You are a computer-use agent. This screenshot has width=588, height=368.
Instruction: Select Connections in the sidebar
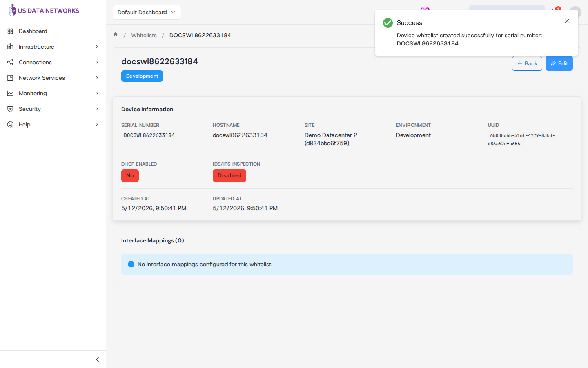53,62
